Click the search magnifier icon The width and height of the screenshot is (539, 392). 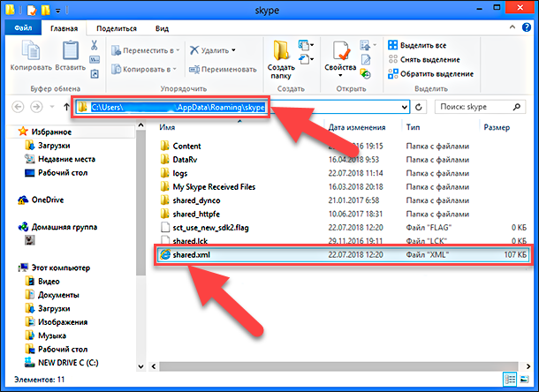[516, 107]
